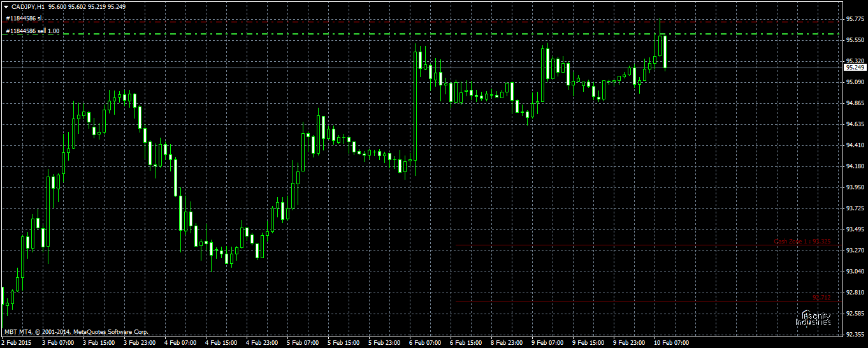Click the 94.865 price scale label
The height and width of the screenshot is (348, 868).
[x=855, y=103]
